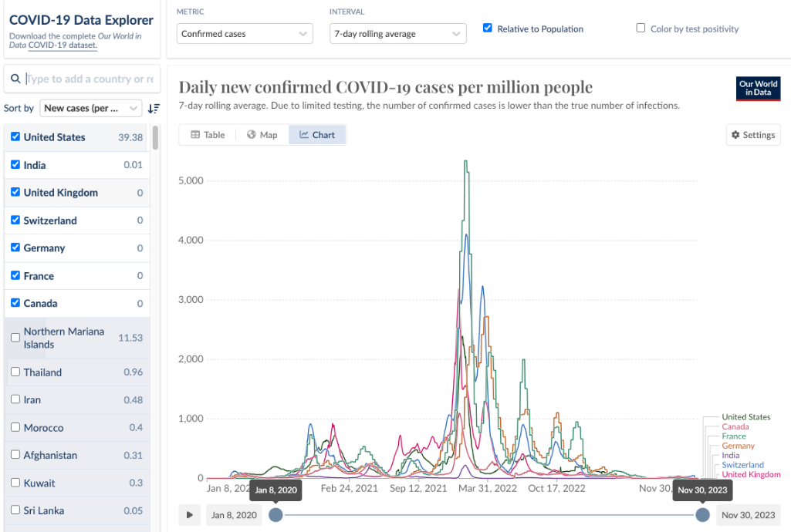Enable the Thailand country checkbox
The width and height of the screenshot is (791, 532).
(x=15, y=372)
